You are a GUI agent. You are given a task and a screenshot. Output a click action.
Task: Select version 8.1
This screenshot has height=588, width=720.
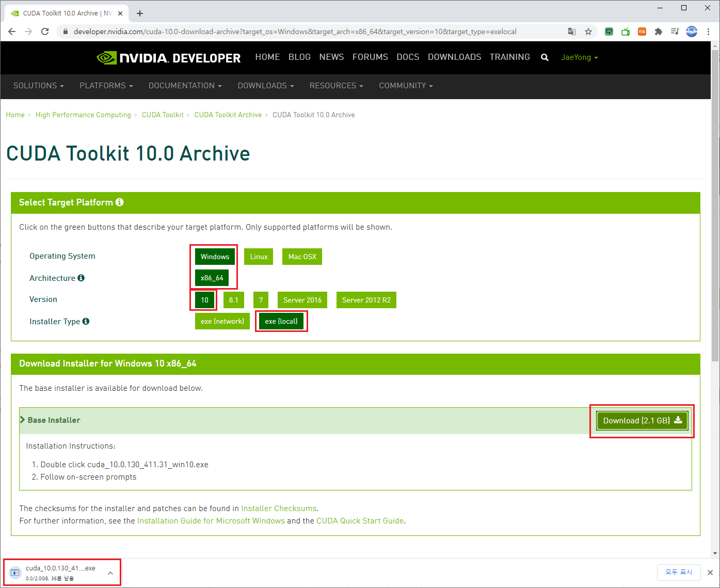coord(234,300)
